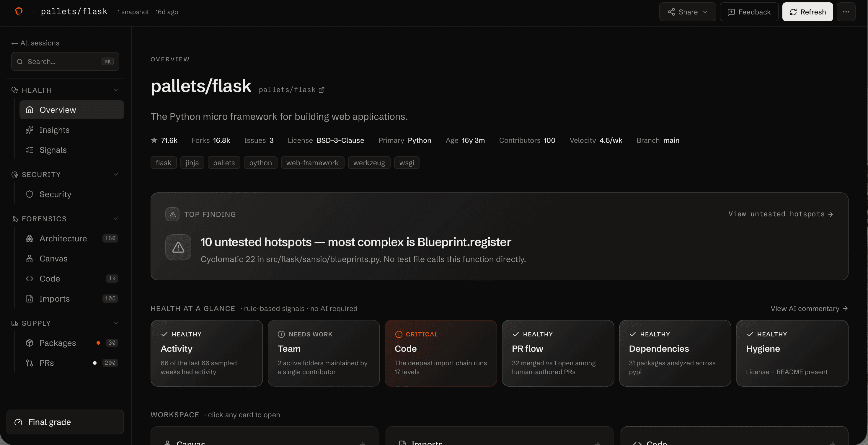Click the Share icon in header

tap(671, 12)
